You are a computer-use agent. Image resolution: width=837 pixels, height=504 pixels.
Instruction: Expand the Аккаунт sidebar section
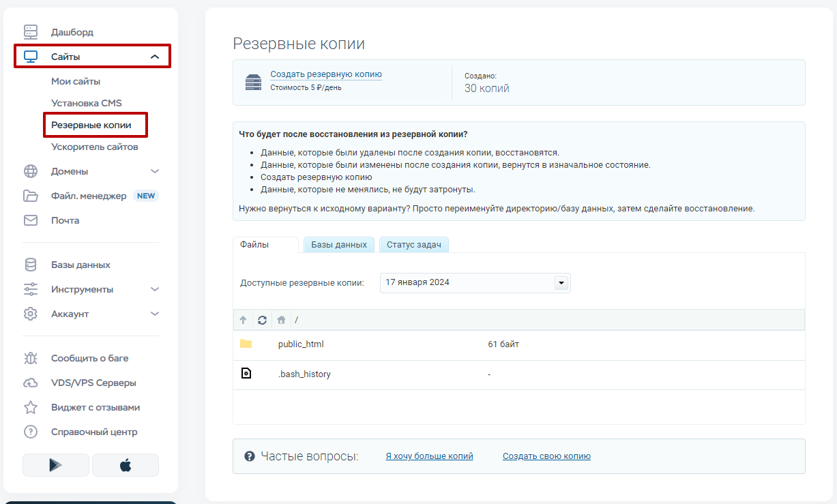[155, 314]
